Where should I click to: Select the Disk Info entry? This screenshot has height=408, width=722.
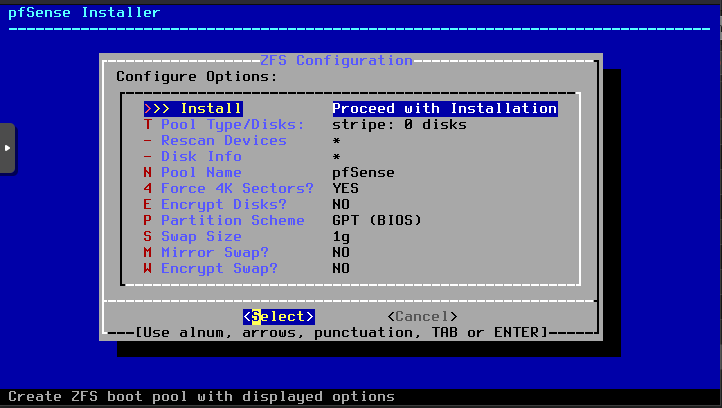(201, 156)
